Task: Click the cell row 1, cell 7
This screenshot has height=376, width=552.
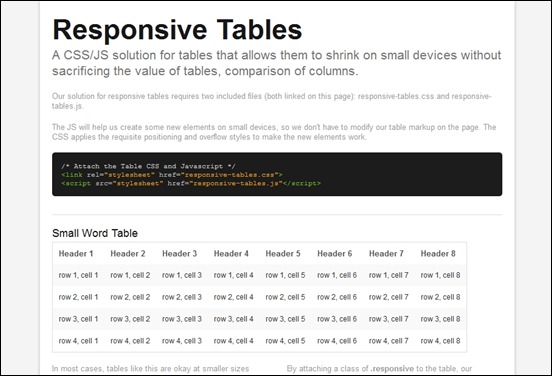Action: [389, 275]
